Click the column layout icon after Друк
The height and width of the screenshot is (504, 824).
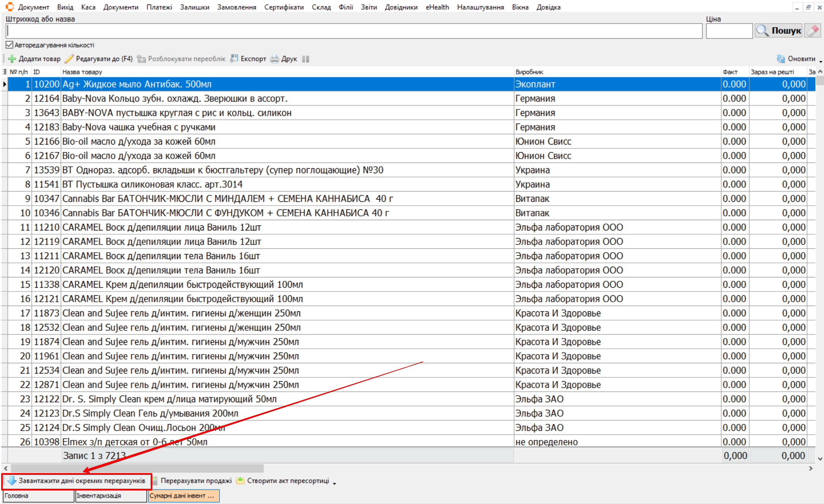306,59
